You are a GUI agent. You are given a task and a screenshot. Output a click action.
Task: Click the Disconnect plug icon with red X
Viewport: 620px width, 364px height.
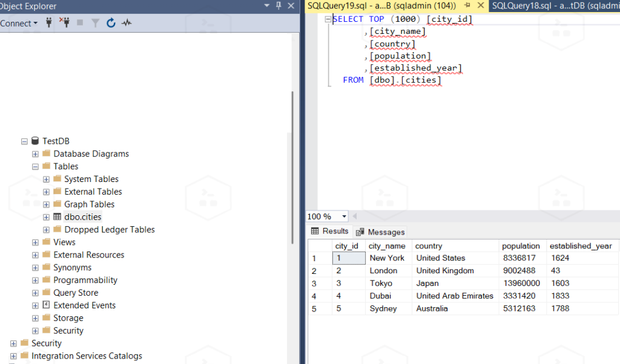[65, 23]
